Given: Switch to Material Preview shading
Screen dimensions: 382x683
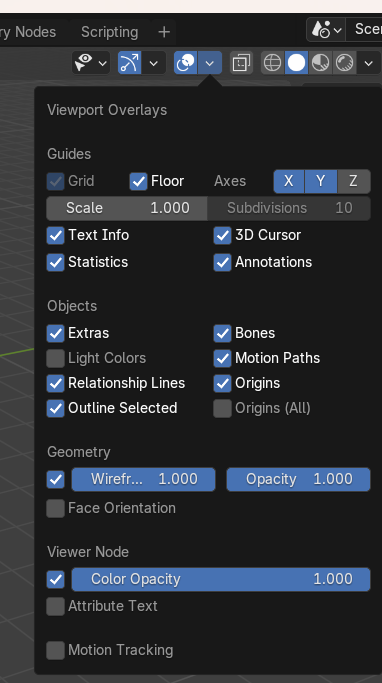Looking at the screenshot, I should coord(321,63).
